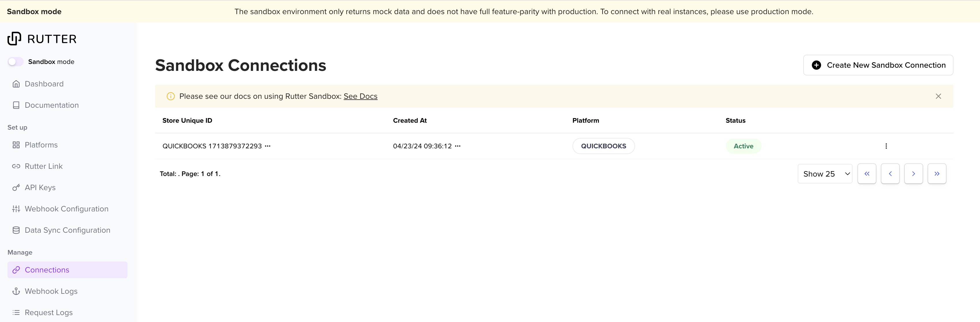Go to the previous page
The width and height of the screenshot is (980, 322).
[x=890, y=174]
